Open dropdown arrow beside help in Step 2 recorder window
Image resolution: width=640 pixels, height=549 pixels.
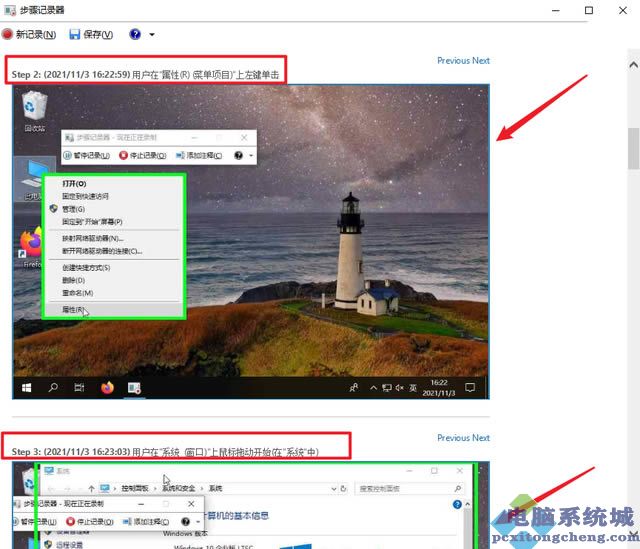pos(251,156)
